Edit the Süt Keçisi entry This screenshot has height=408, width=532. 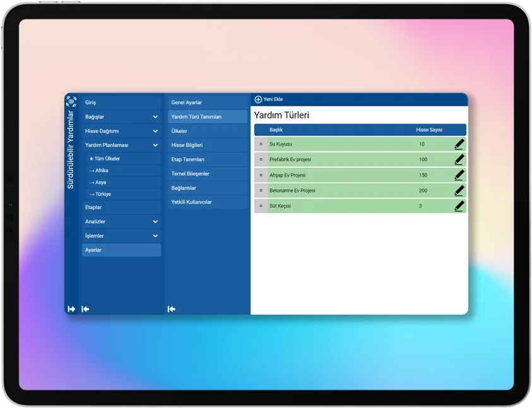(x=459, y=206)
